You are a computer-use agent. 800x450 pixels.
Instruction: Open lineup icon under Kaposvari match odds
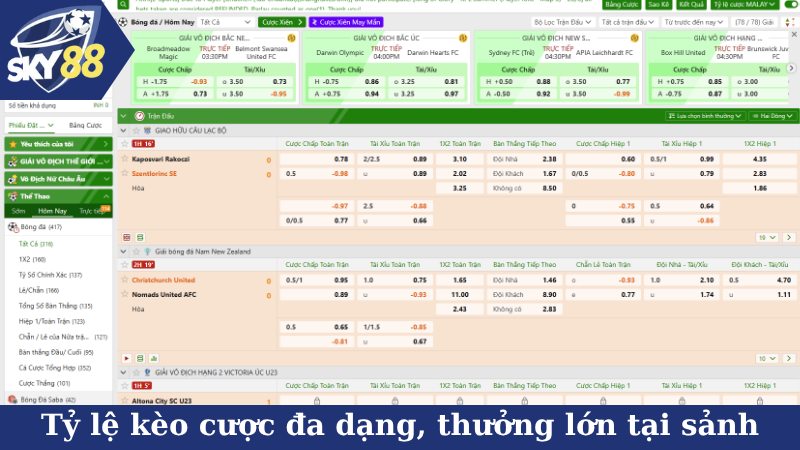tap(140, 237)
